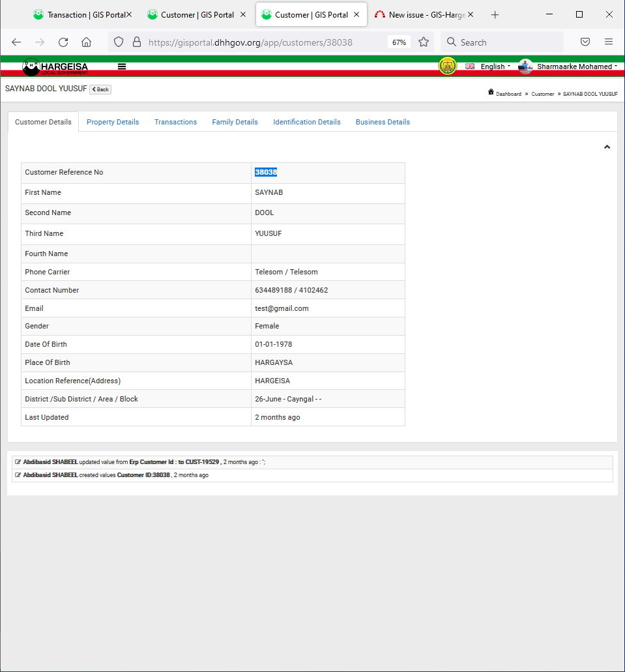The image size is (625, 672).
Task: Switch to Transaction GIS Portal browser tab
Action: 81,15
